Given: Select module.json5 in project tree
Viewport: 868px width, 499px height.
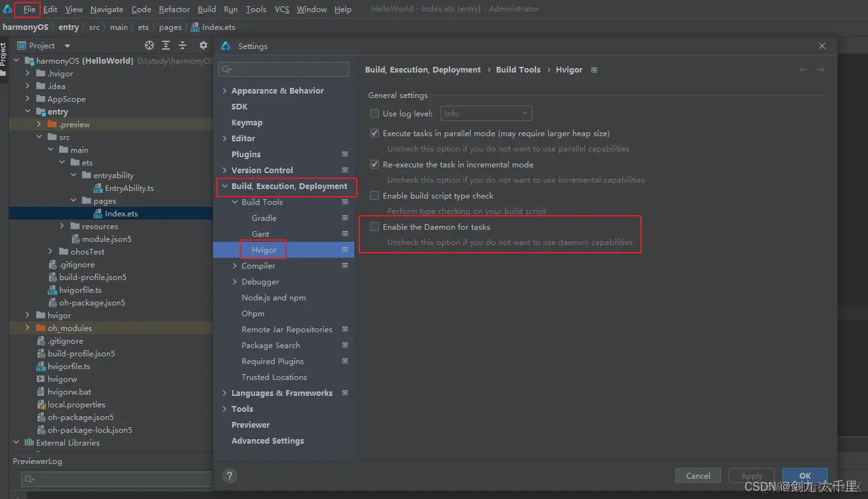Looking at the screenshot, I should [x=107, y=239].
